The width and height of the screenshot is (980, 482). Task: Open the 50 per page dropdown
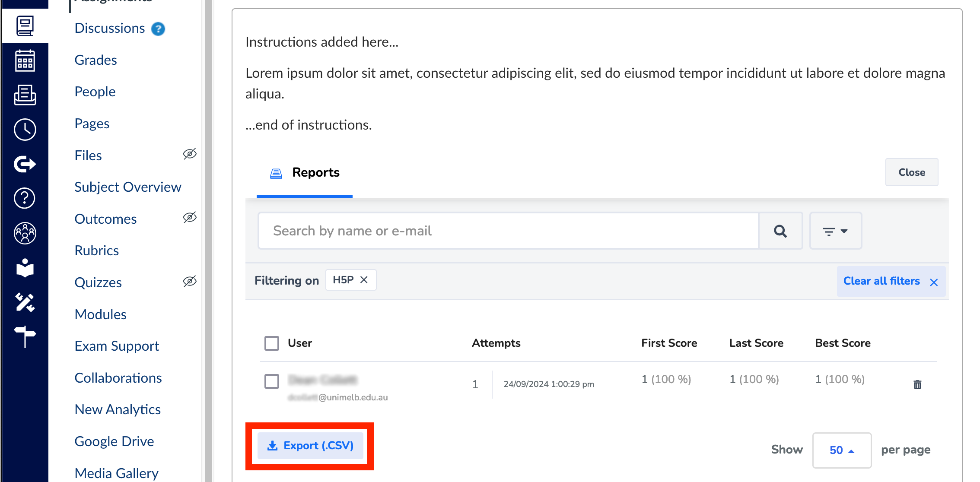tap(842, 450)
